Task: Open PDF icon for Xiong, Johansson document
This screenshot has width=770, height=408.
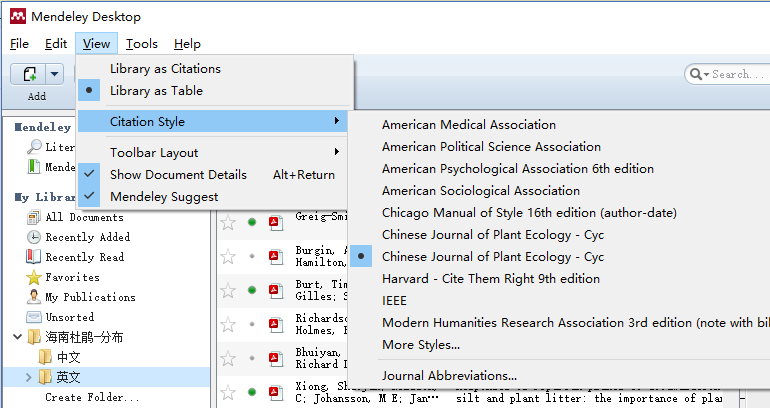Action: click(x=275, y=392)
